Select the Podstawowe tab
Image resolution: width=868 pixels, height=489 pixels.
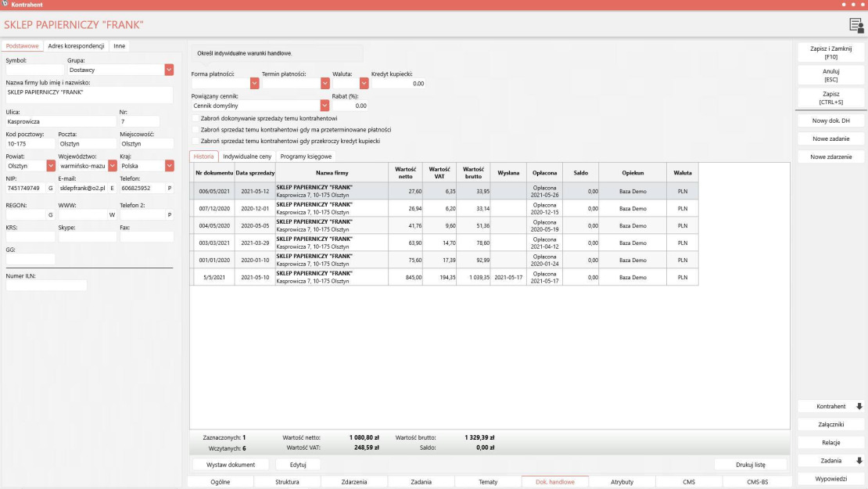pyautogui.click(x=22, y=46)
